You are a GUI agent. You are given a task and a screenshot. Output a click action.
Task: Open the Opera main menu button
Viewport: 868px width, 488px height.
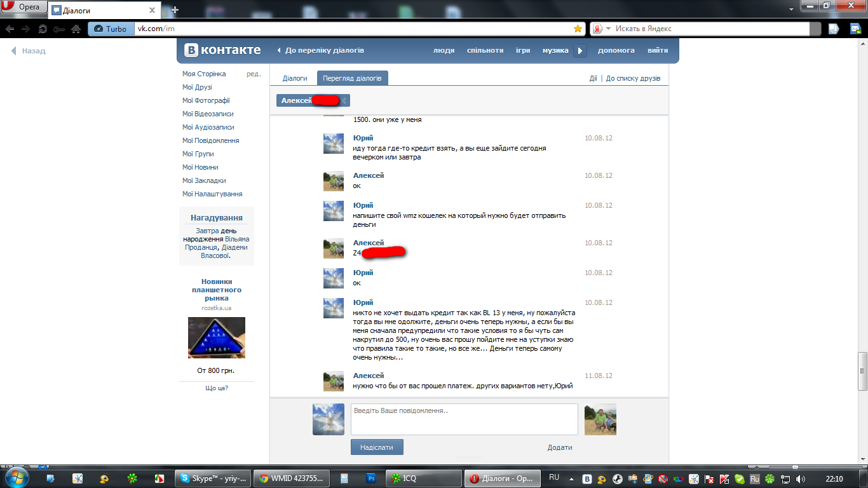tap(24, 7)
